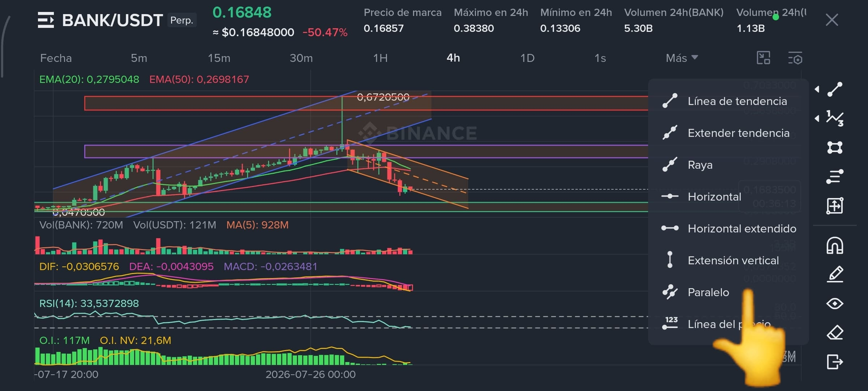868x391 pixels.
Task: Open the Fibonacci retracement lines tool
Action: (x=835, y=177)
